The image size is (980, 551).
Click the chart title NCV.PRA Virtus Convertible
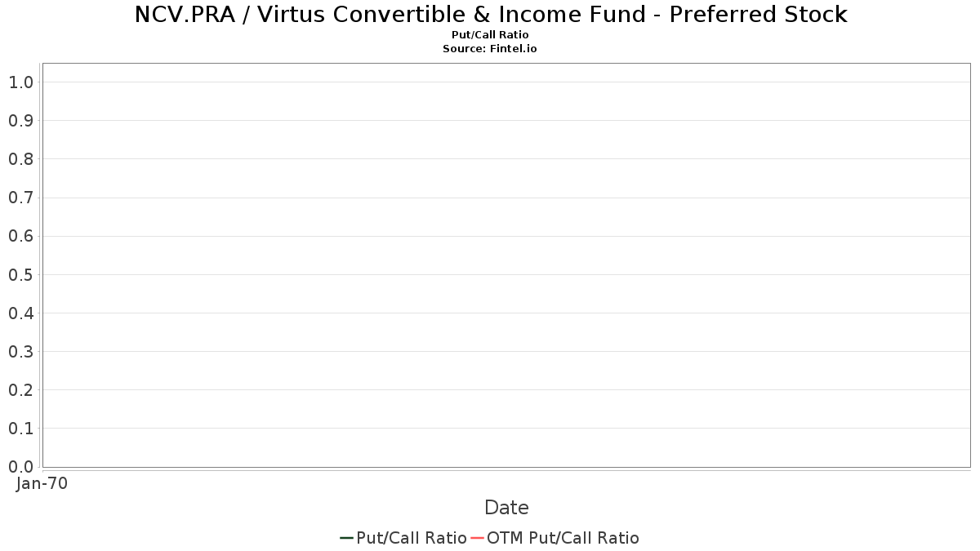point(491,14)
